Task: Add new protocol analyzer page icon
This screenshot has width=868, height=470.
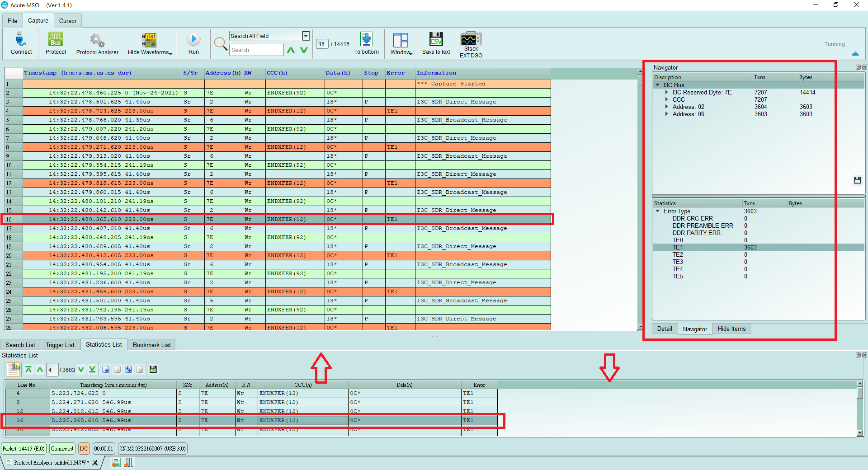Action: click(x=116, y=462)
